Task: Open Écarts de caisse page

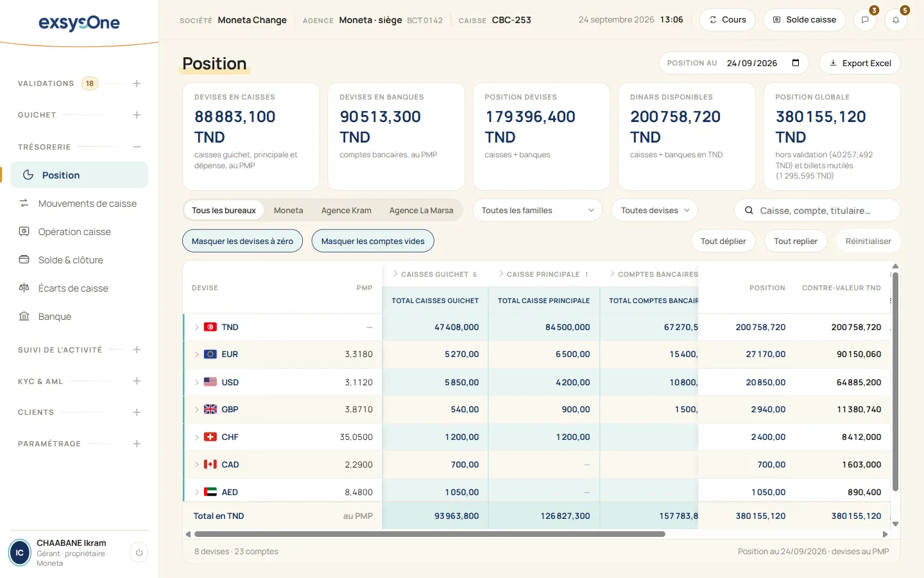Action: tap(79, 288)
